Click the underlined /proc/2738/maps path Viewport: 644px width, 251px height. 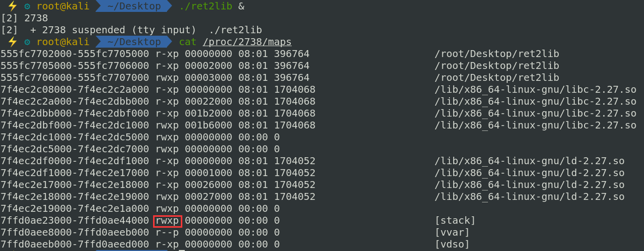(x=247, y=42)
